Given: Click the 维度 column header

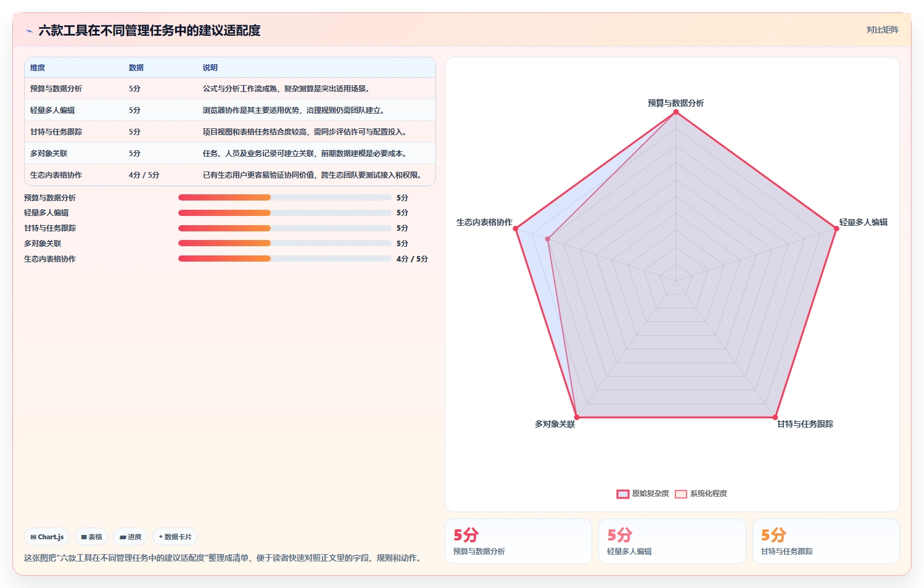Looking at the screenshot, I should point(38,68).
